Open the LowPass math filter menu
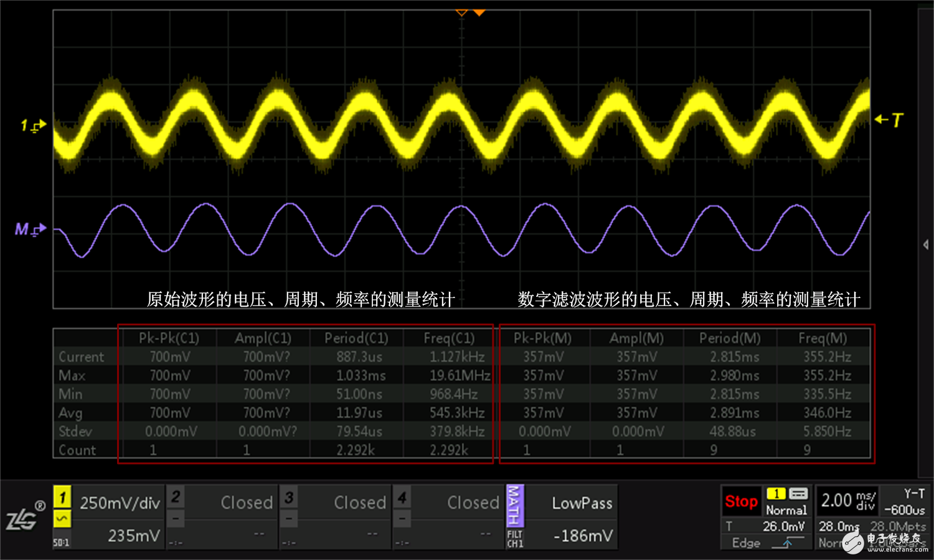 tap(582, 503)
